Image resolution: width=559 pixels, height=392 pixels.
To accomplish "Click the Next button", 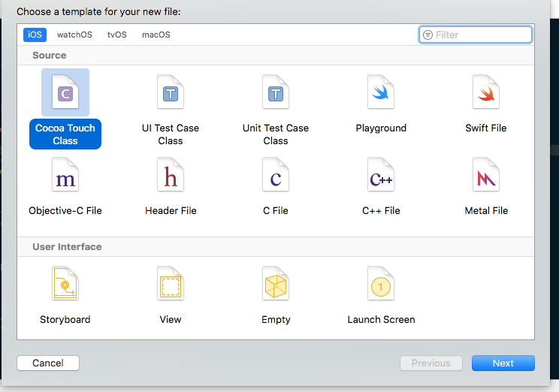I will (503, 363).
